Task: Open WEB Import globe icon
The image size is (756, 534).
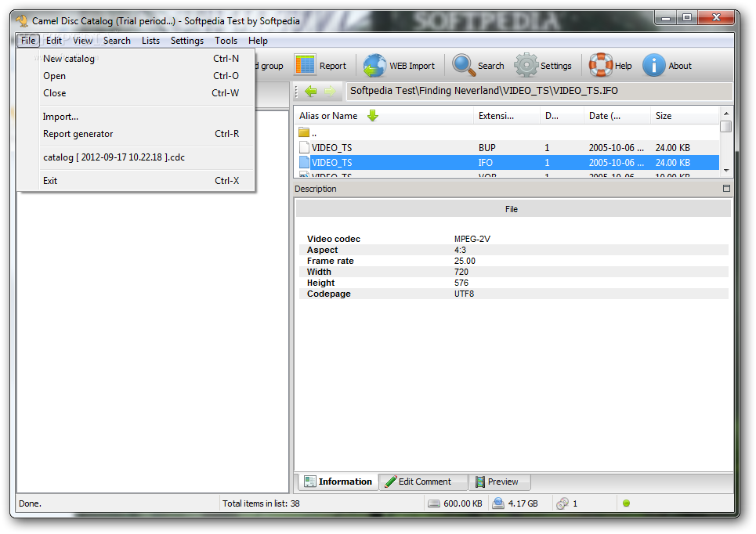Action: point(374,66)
